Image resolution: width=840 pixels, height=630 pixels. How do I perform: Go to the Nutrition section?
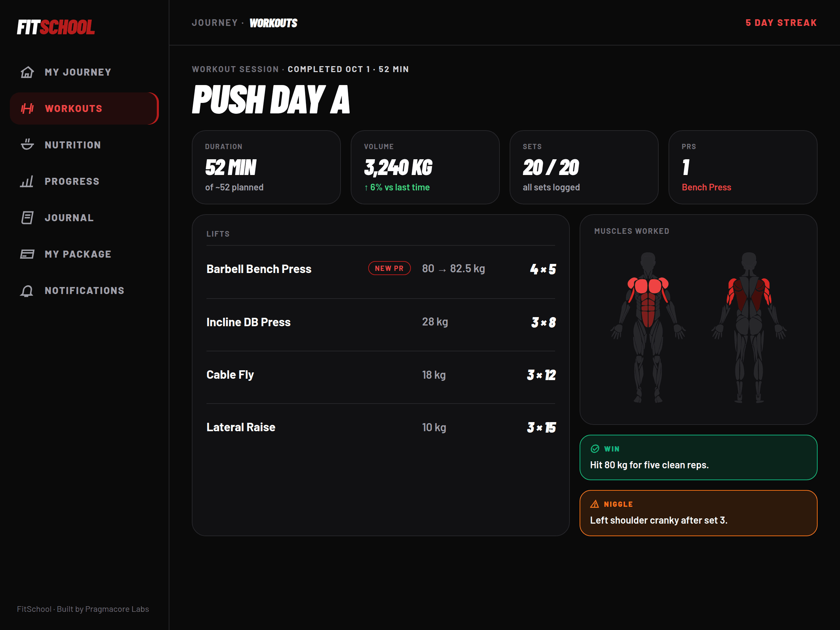click(84, 145)
